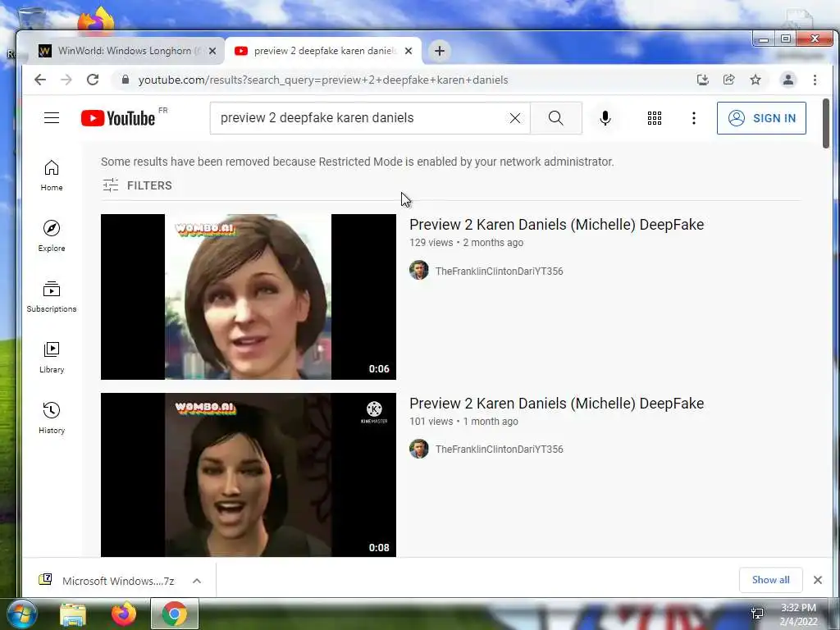
Task: Reload the current page
Action: [93, 80]
